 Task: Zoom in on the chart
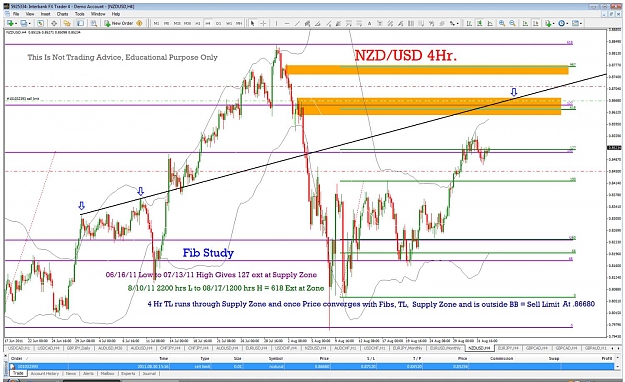502,24
